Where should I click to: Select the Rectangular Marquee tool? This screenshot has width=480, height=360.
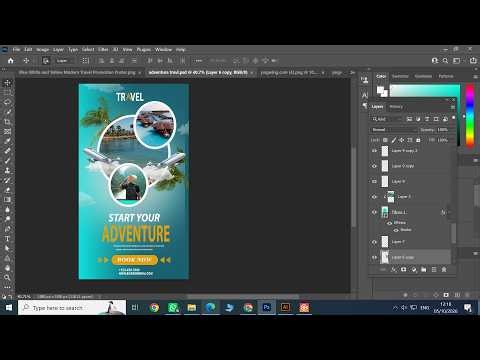pyautogui.click(x=7, y=92)
